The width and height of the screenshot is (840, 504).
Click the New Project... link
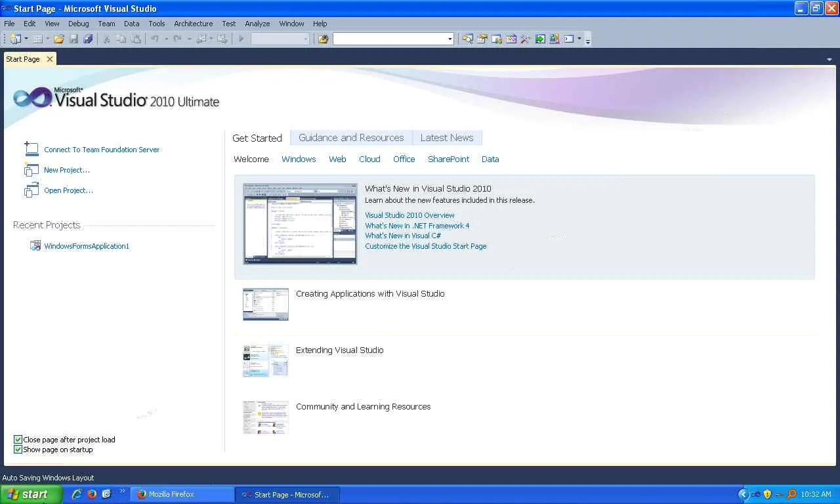pos(67,170)
